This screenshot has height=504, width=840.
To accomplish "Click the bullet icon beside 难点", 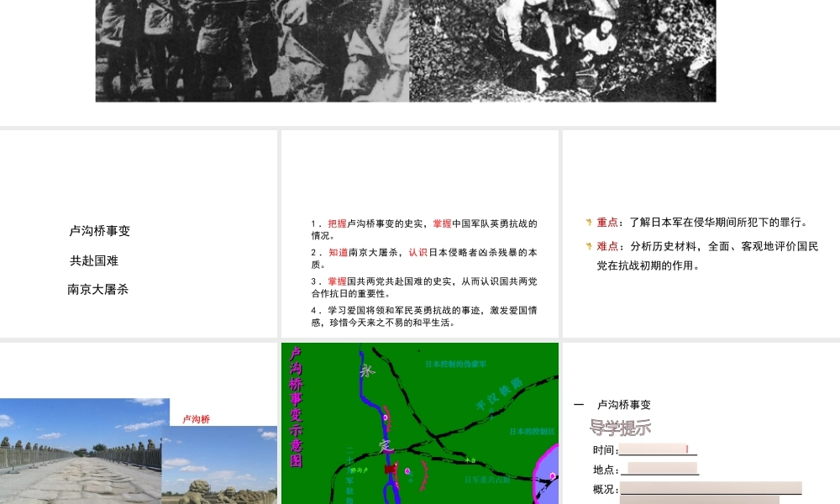I will click(x=589, y=246).
